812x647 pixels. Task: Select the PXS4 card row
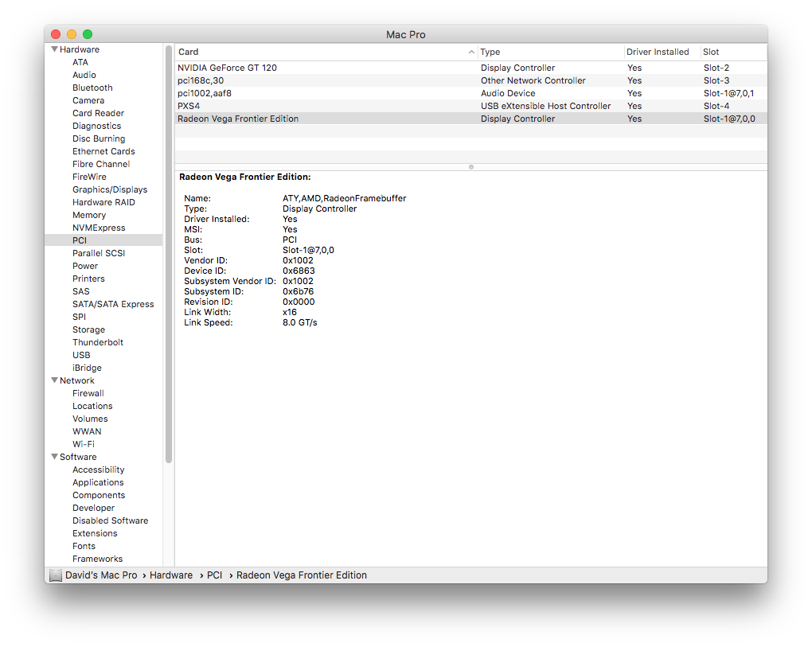click(471, 106)
